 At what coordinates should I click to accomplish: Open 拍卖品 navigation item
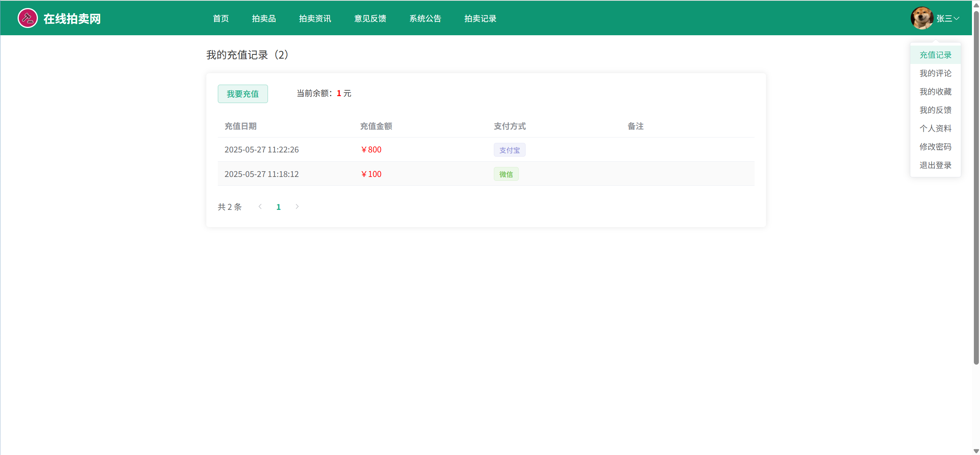click(x=264, y=18)
